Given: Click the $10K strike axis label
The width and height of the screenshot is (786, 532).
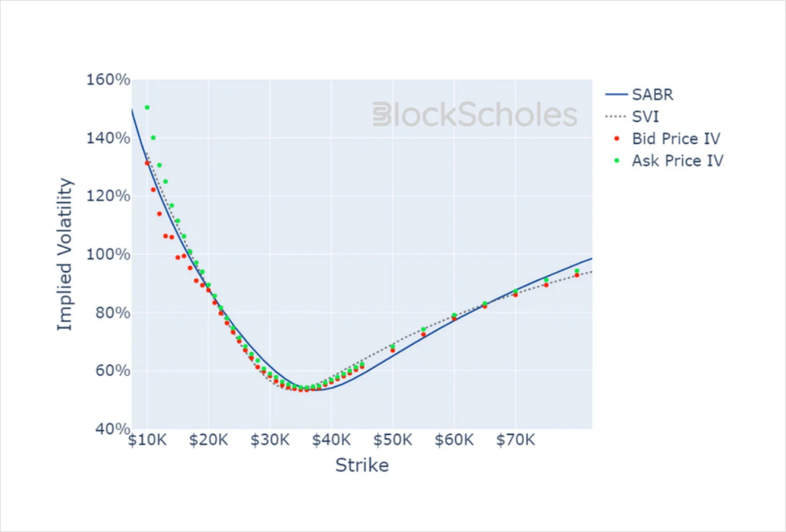Looking at the screenshot, I should point(147,440).
